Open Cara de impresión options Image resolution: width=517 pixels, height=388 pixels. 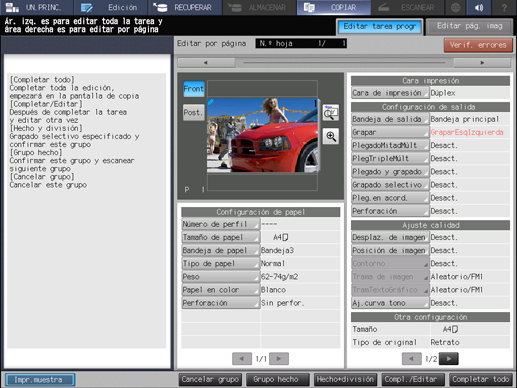click(390, 93)
